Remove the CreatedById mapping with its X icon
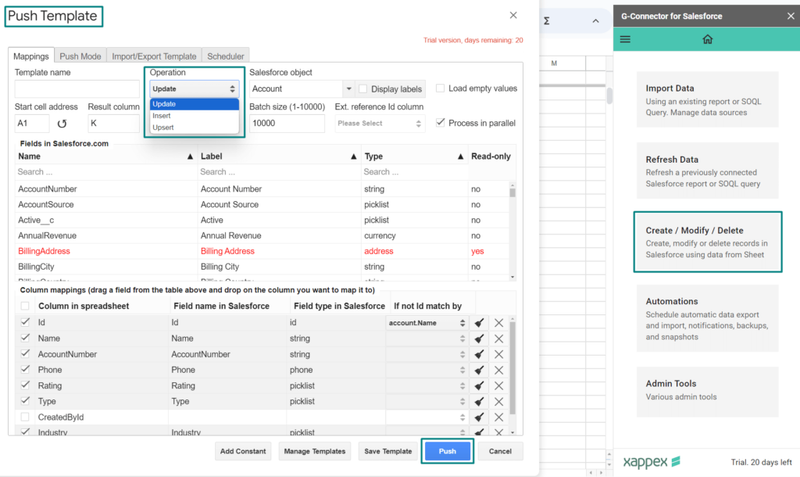The height and width of the screenshot is (477, 800). click(x=498, y=417)
